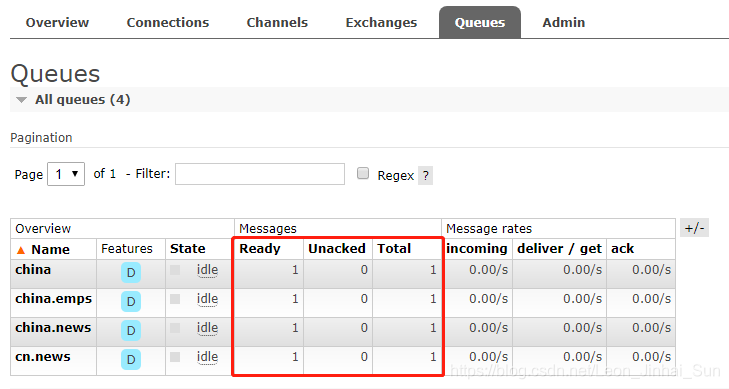Screen dimensions: 729x389
Task: Enable the Regex filter checkbox
Action: (363, 173)
